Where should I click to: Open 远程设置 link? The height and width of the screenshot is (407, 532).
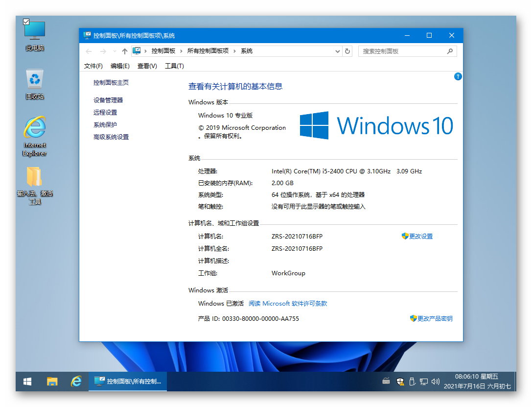point(105,112)
